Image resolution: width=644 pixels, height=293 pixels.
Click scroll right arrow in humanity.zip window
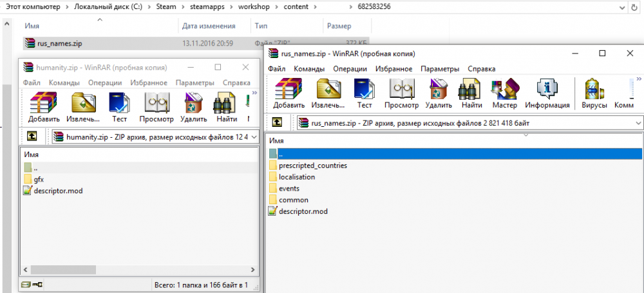coord(253,270)
